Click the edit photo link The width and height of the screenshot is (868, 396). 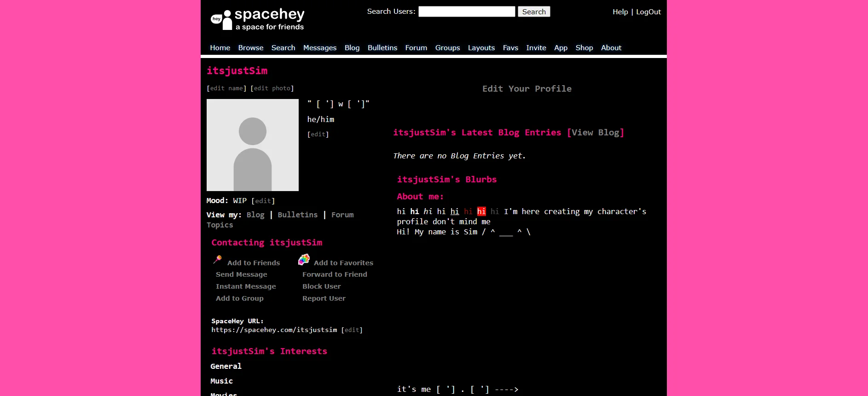[272, 88]
